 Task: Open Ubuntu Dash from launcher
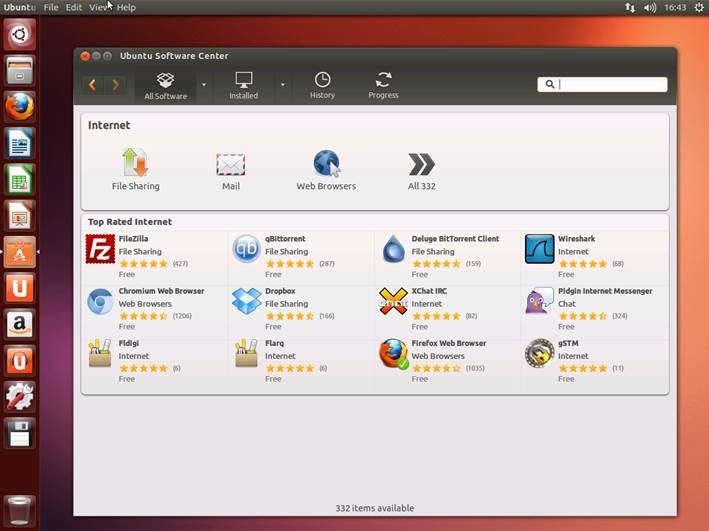19,34
